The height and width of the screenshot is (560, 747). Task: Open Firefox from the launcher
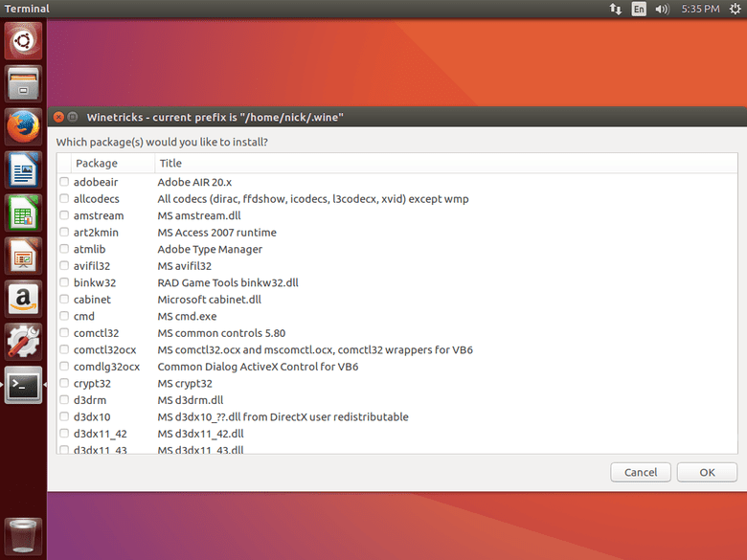coord(23,127)
